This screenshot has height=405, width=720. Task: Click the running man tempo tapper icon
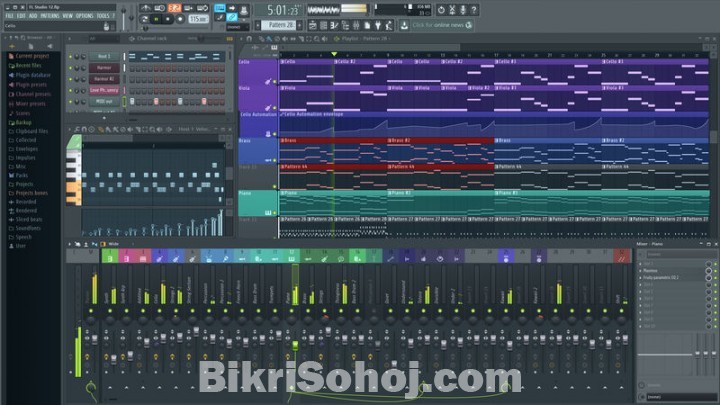pyautogui.click(x=388, y=25)
